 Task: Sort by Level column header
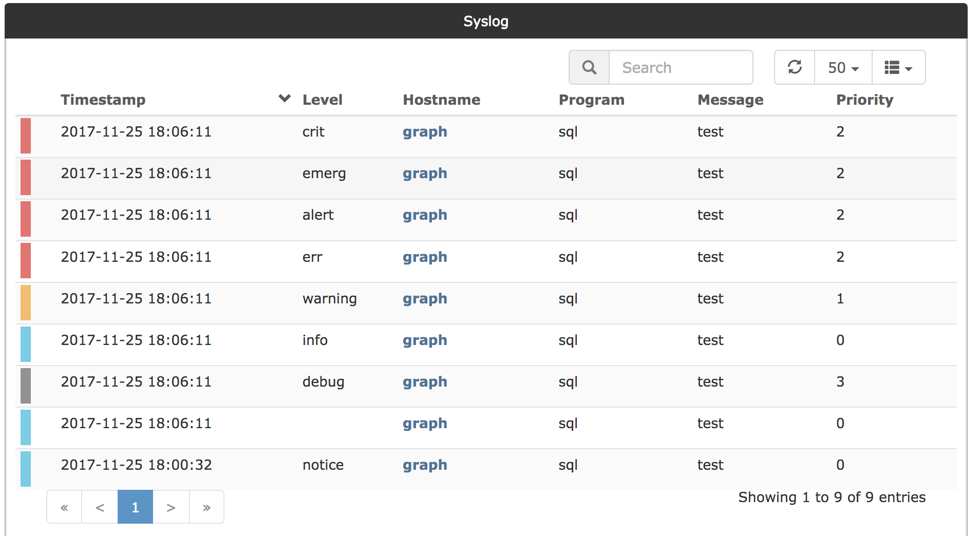click(x=323, y=100)
